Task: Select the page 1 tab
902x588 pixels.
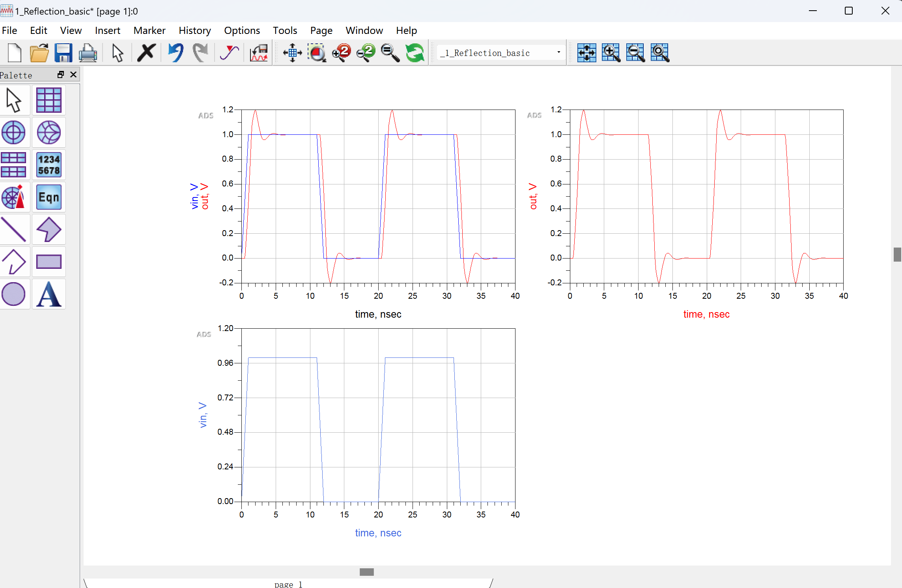Action: [288, 584]
